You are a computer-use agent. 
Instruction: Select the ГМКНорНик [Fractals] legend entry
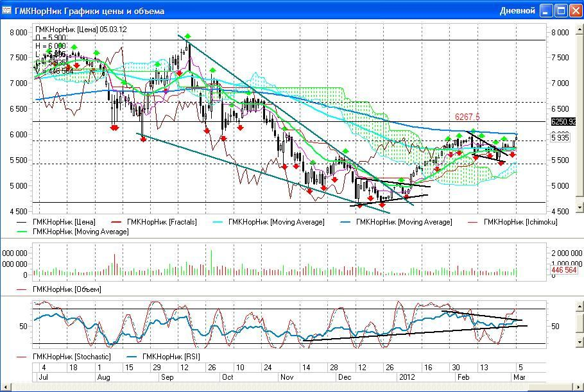[x=154, y=222]
